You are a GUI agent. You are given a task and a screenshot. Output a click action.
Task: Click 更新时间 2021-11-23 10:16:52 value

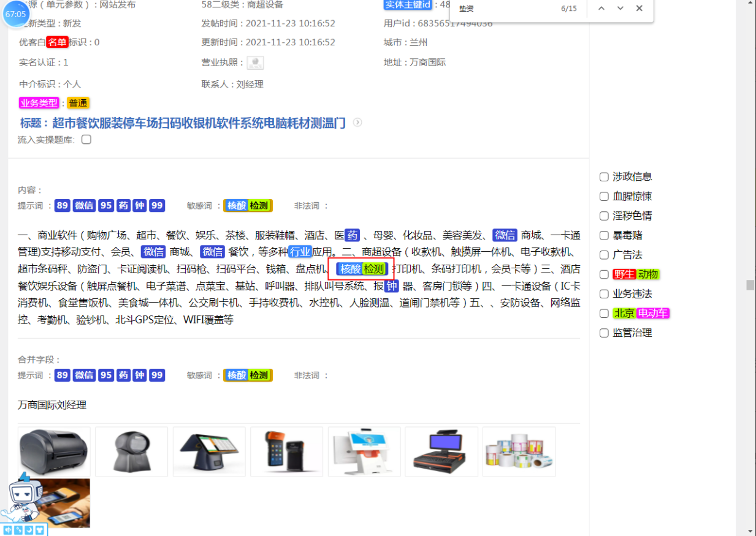click(291, 42)
